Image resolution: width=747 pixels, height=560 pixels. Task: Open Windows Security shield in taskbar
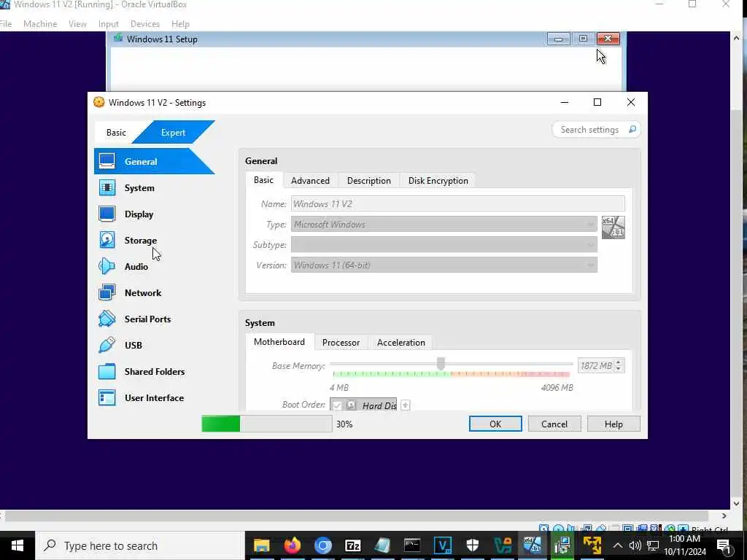472,545
